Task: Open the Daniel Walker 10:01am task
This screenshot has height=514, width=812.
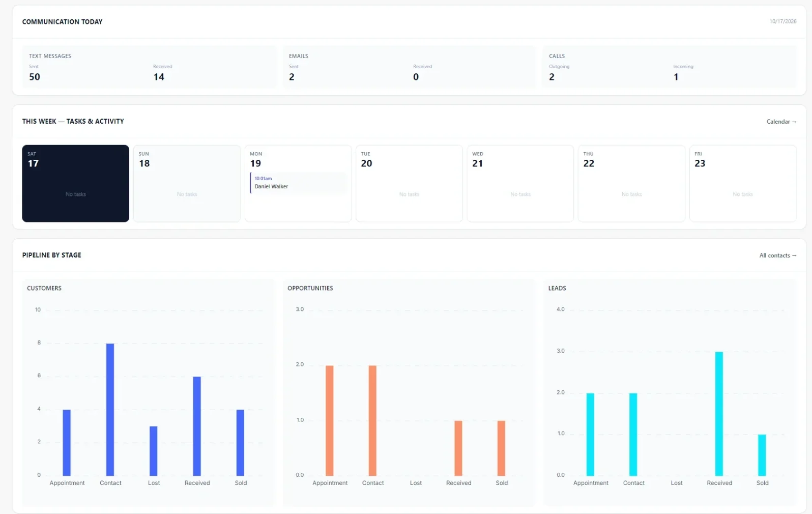Action: (x=298, y=183)
